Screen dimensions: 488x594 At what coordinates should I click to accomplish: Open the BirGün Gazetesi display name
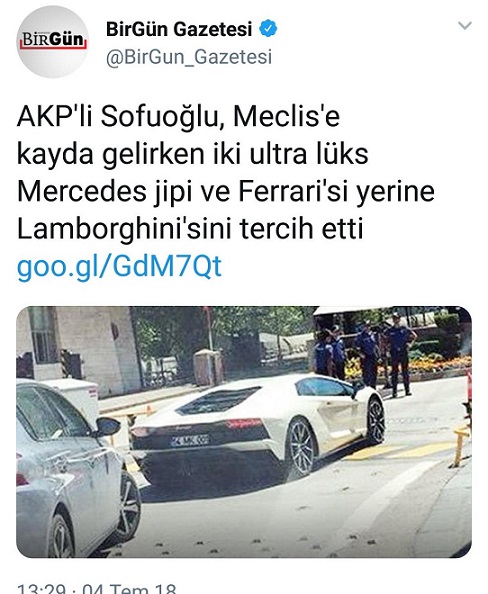(179, 29)
